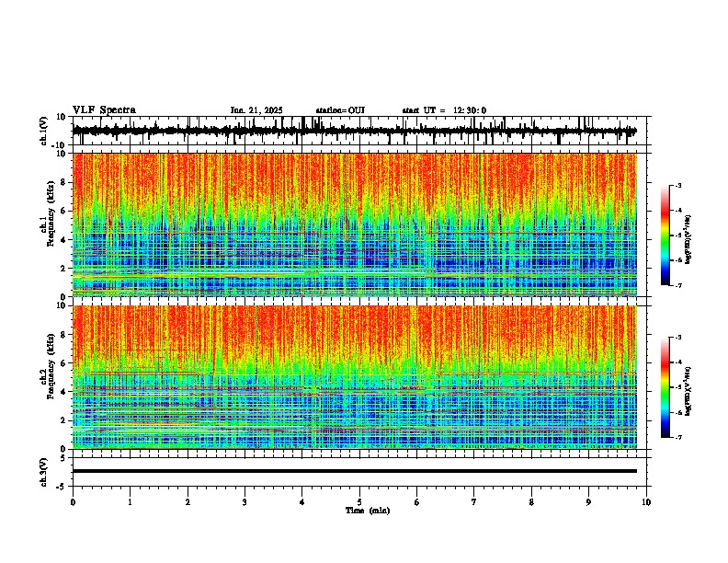Click the 2 kHz tick on ch.1 frequency axis
728x563 pixels.
tap(63, 269)
